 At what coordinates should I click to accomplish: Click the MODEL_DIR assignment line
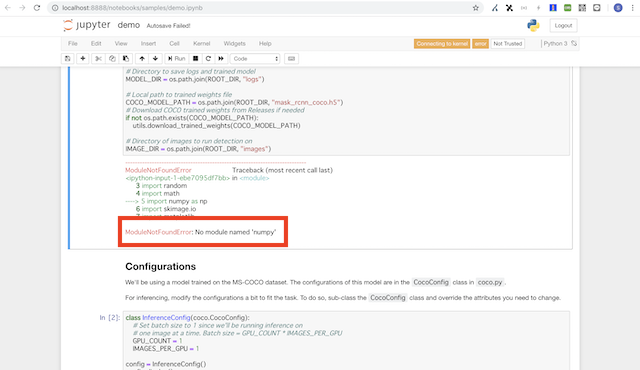pyautogui.click(x=195, y=79)
